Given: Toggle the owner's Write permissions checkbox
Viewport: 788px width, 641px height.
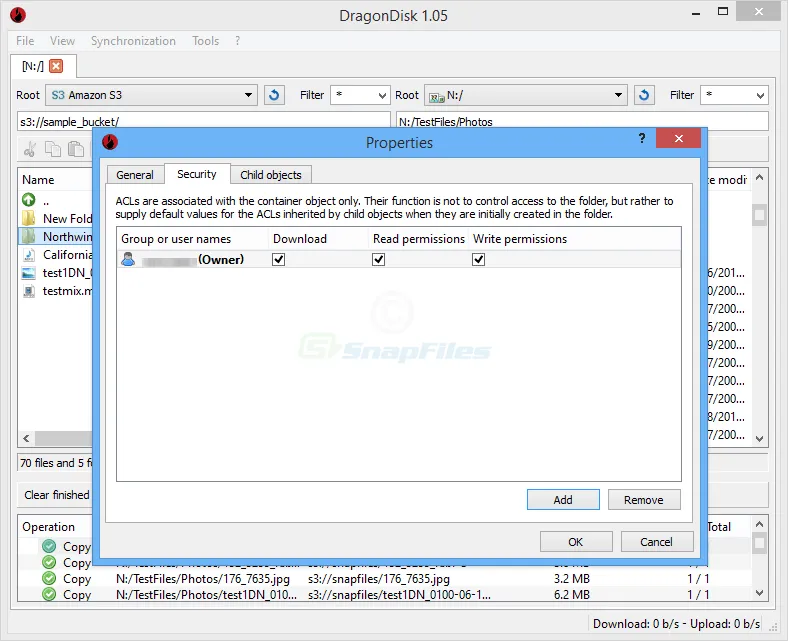Looking at the screenshot, I should 478,259.
